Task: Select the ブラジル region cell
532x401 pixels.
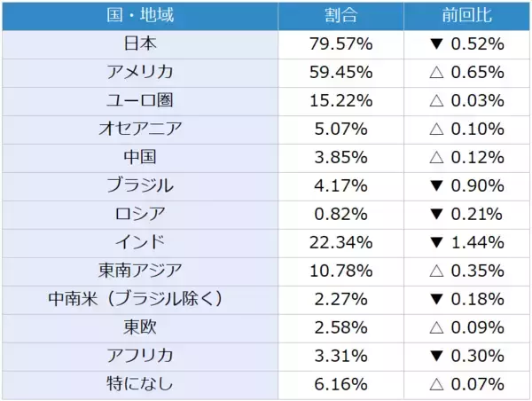Action: pos(140,185)
